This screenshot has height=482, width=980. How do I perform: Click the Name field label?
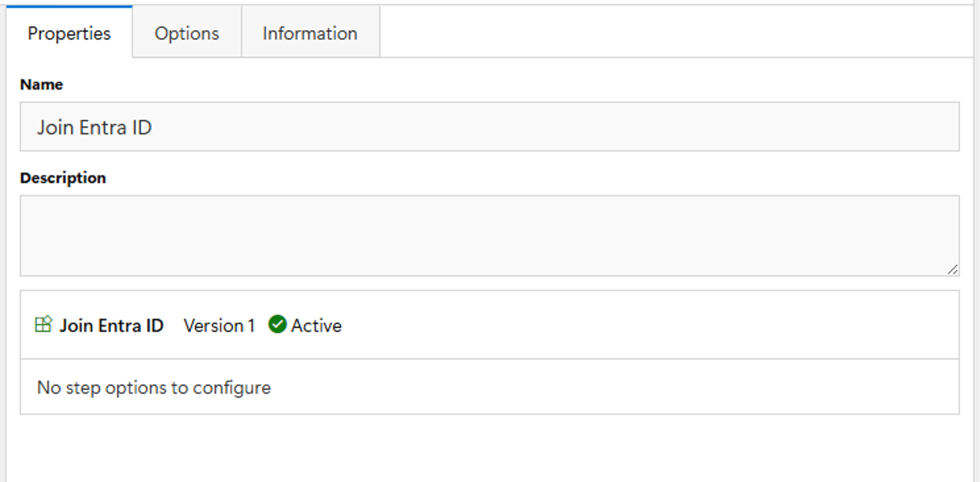click(41, 84)
